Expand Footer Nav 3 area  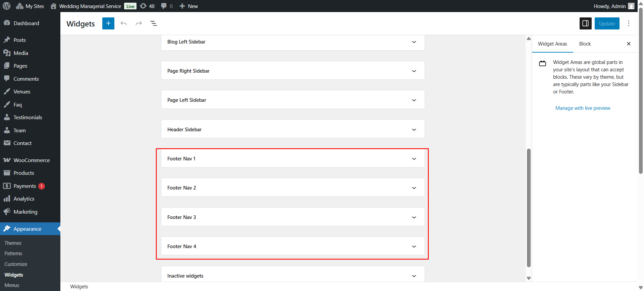(293, 217)
